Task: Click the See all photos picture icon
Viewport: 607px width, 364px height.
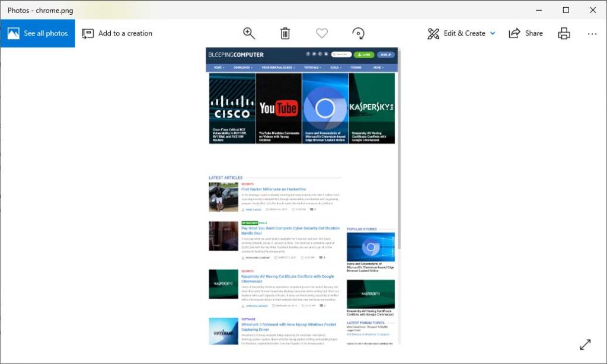Action: pyautogui.click(x=13, y=33)
